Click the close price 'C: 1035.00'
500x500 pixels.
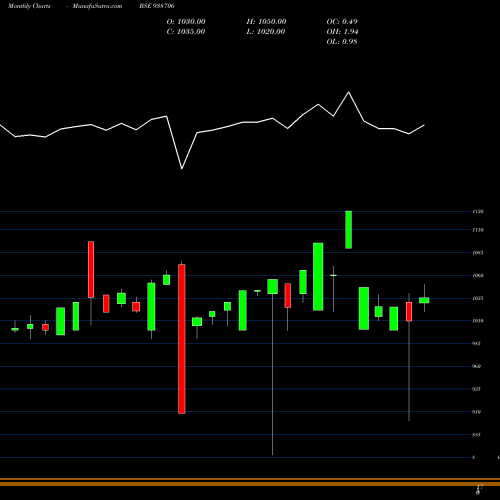pyautogui.click(x=186, y=32)
